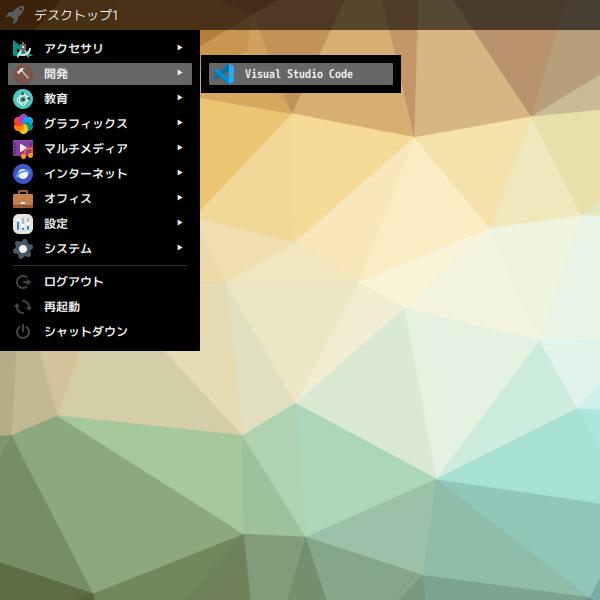
Task: Open the 設定 menu category
Action: pos(100,224)
